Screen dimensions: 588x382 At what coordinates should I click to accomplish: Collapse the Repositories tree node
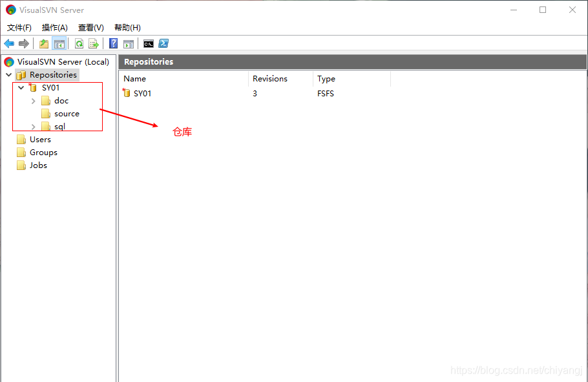click(x=9, y=75)
